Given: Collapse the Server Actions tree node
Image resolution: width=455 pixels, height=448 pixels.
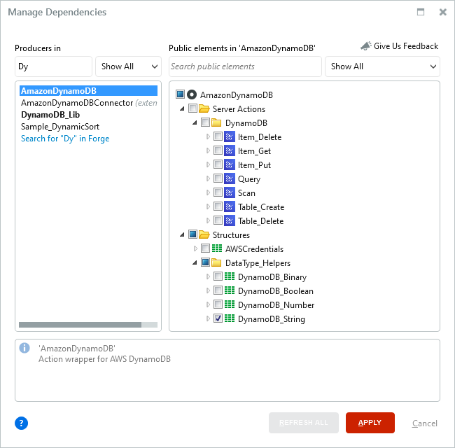Looking at the screenshot, I should 182,109.
